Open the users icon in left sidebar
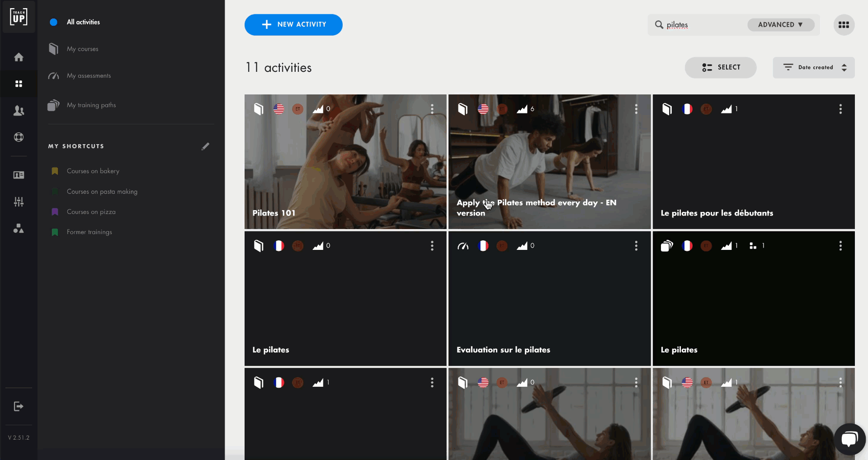868x460 pixels. [x=19, y=111]
